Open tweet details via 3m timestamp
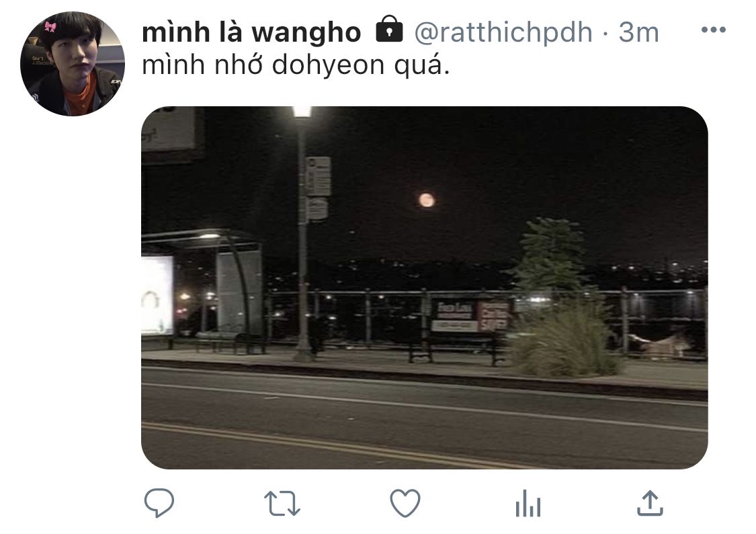The height and width of the screenshot is (534, 756). pos(638,32)
